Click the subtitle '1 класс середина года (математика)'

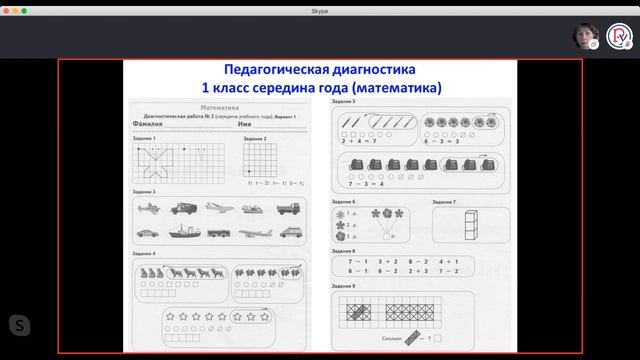322,88
